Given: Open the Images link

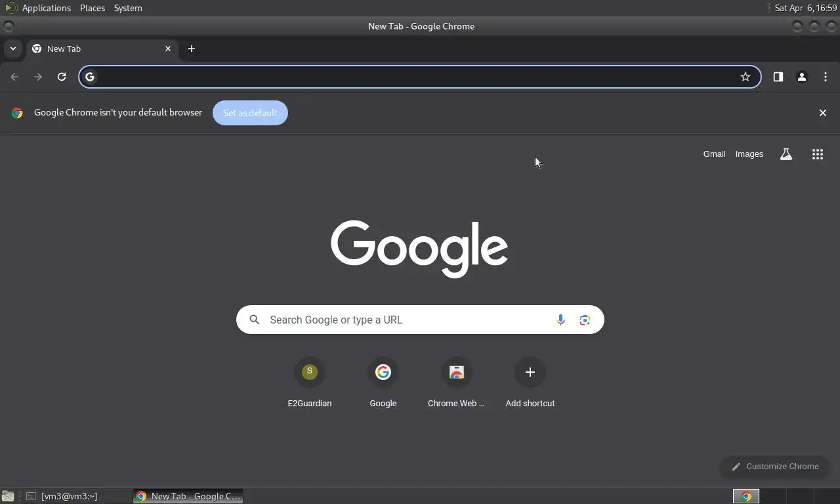Looking at the screenshot, I should (749, 154).
